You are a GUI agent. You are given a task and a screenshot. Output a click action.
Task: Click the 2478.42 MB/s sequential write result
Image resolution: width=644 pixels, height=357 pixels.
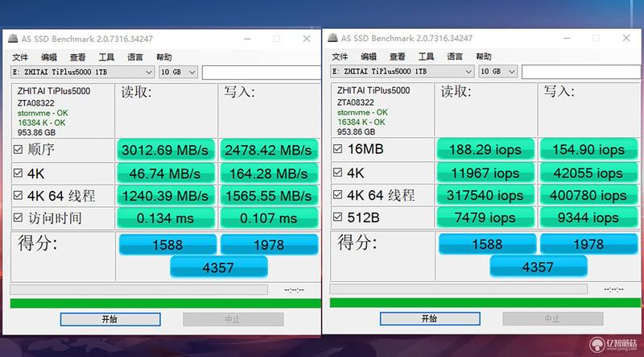point(269,150)
